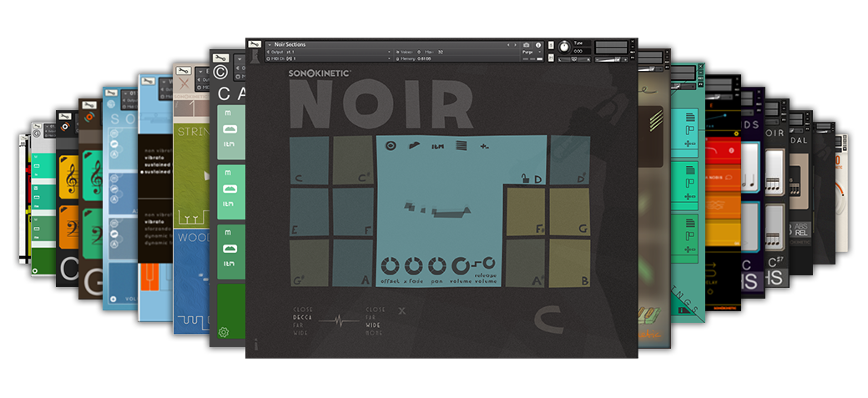
Task: Open the Purge dropdown menu
Action: click(x=532, y=52)
